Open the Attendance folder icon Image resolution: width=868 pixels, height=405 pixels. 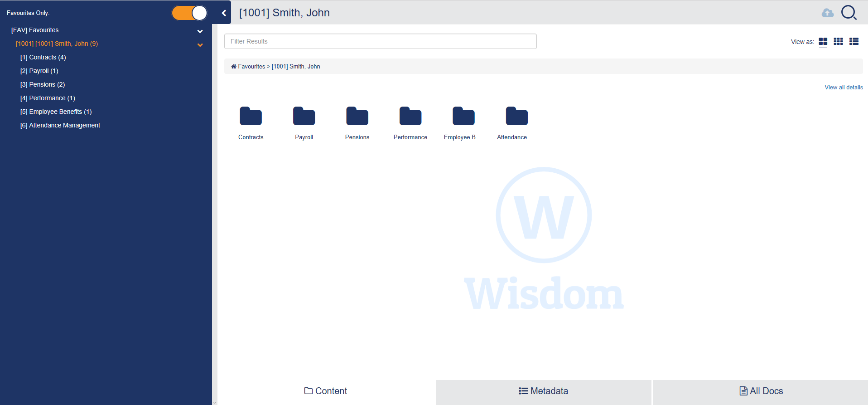[x=517, y=116]
